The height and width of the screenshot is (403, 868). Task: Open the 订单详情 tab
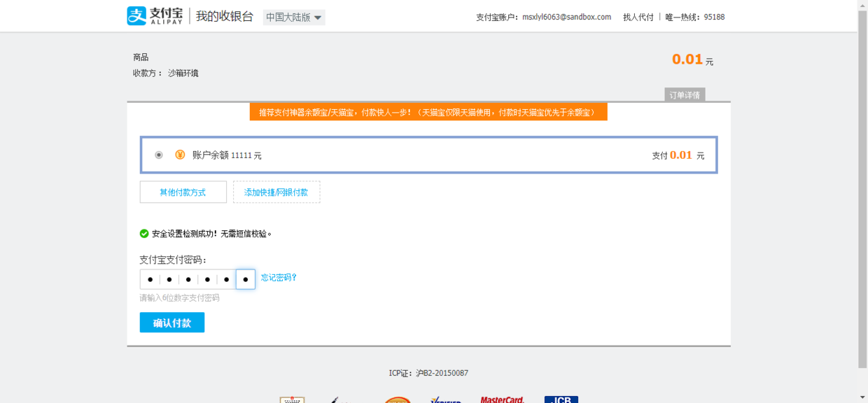pyautogui.click(x=685, y=95)
